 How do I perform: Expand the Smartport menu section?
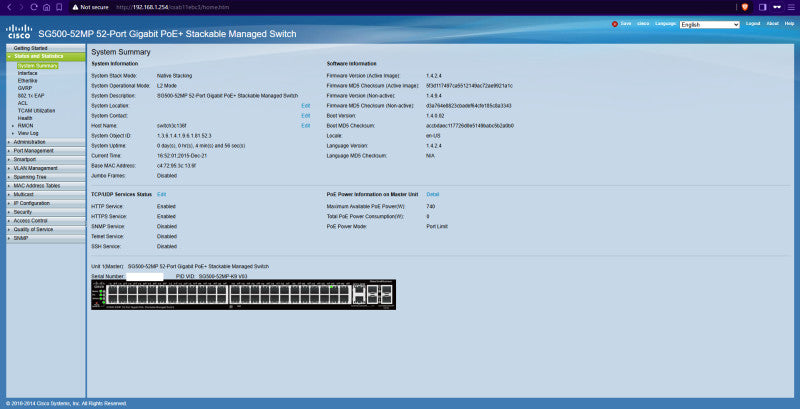(45, 160)
